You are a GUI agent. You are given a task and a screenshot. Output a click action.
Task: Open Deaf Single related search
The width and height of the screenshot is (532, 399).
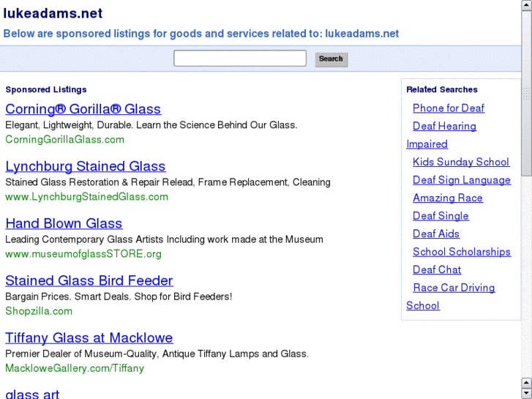[440, 216]
